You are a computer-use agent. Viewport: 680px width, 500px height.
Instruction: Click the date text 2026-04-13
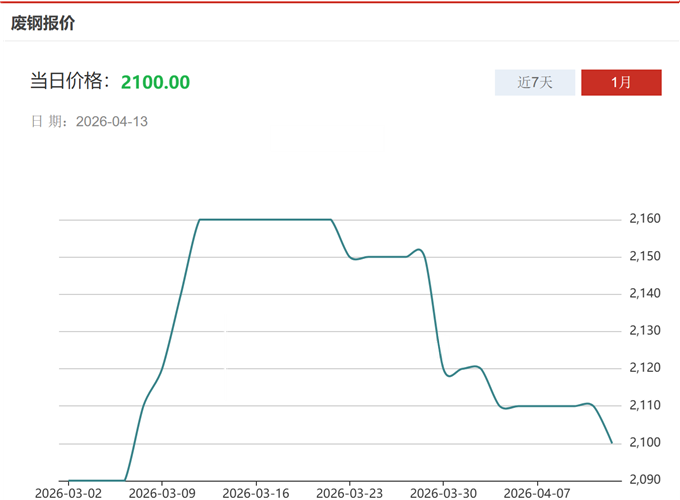111,121
